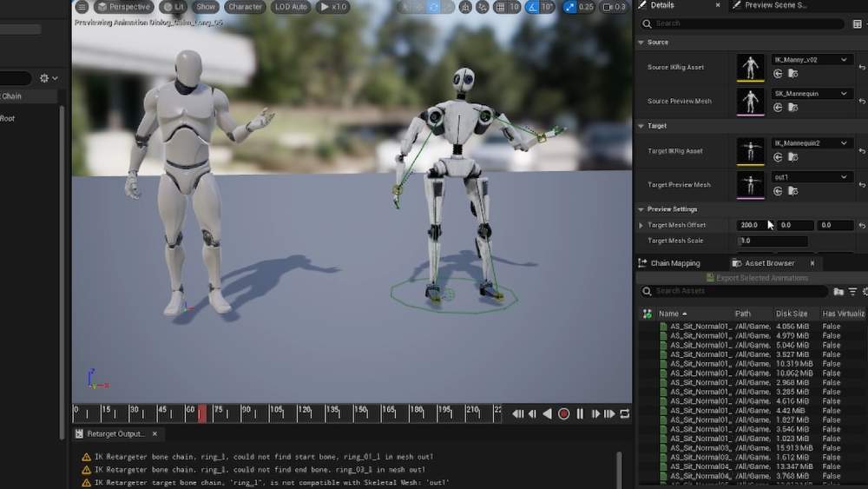
Task: Switch to the Chain Mapping tab
Action: (675, 263)
